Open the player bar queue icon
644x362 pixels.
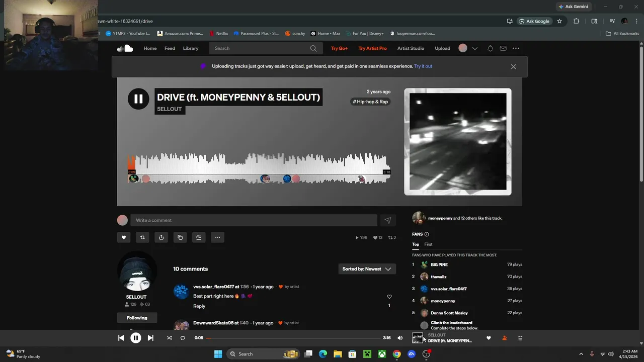coord(520,338)
